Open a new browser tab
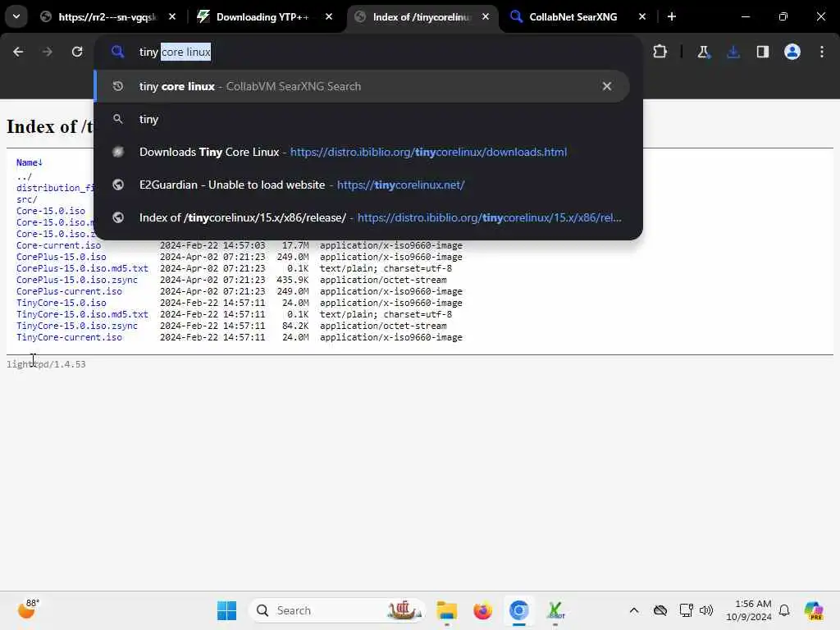The height and width of the screenshot is (630, 840). (x=672, y=16)
